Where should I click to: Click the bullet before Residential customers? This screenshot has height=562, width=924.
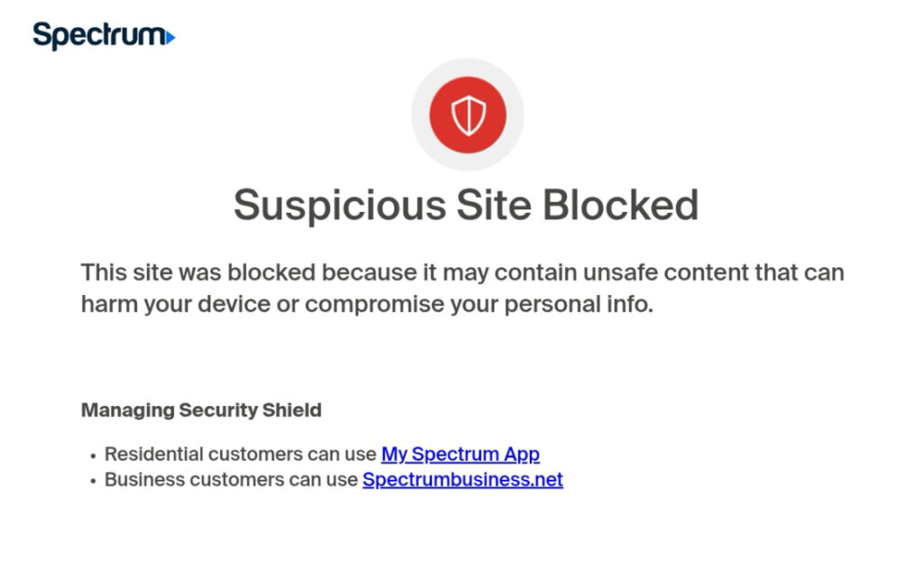pos(93,455)
